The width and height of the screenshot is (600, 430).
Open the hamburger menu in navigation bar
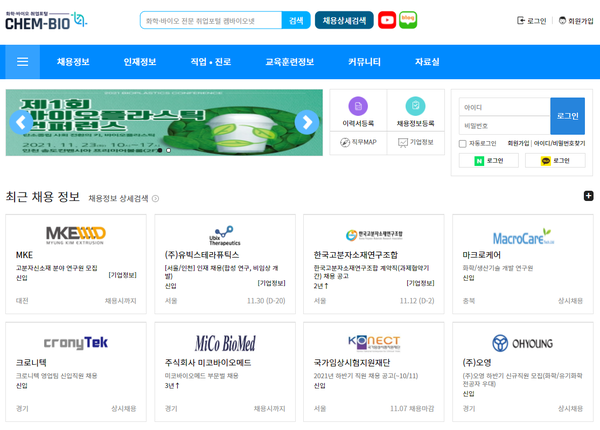point(22,62)
